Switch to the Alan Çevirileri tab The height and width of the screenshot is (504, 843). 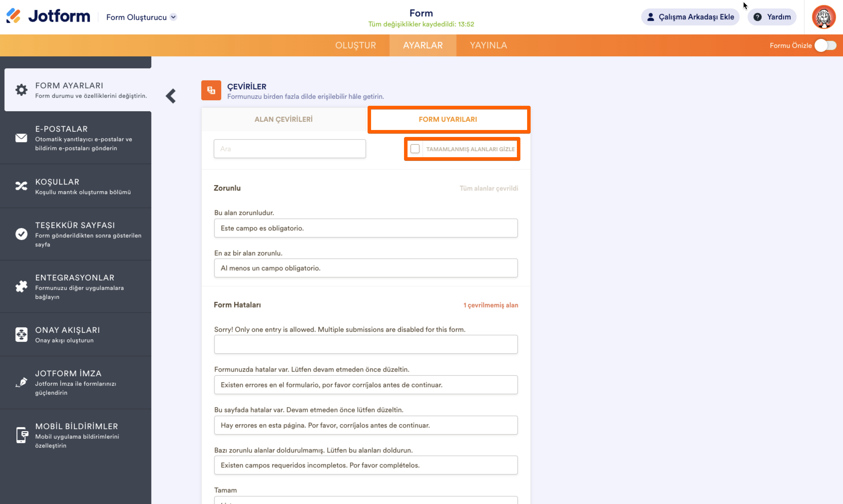pos(283,119)
